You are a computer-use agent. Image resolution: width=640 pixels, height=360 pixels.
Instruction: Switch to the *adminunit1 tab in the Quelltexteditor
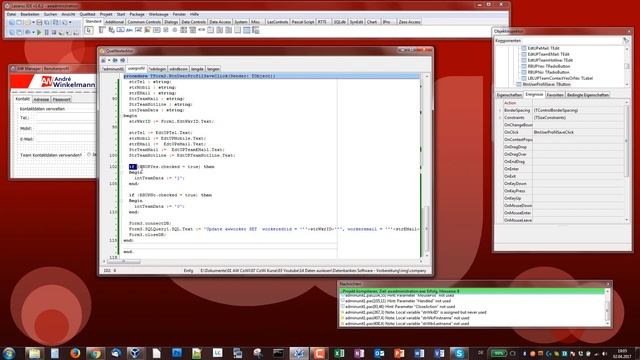coord(113,69)
